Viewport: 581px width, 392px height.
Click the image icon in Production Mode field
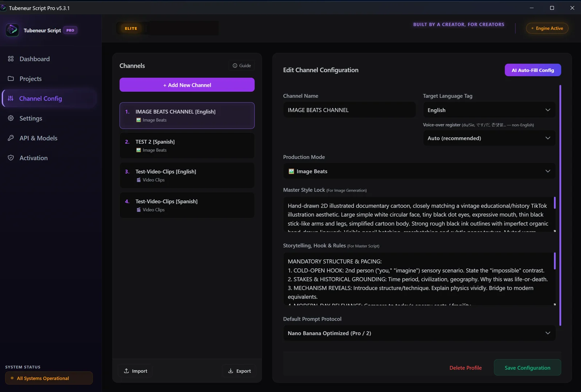click(291, 171)
